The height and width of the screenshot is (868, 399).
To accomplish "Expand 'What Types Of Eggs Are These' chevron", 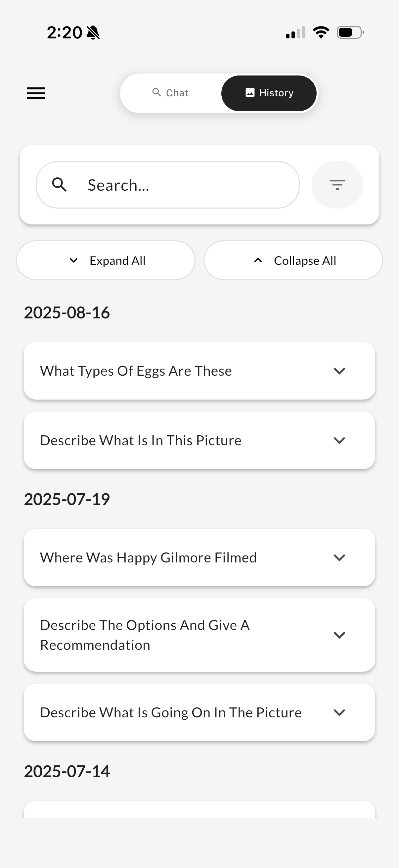I will (x=339, y=371).
